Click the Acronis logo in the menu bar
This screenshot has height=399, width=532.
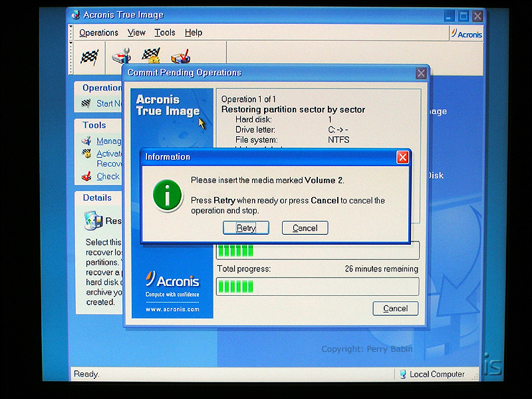click(467, 34)
